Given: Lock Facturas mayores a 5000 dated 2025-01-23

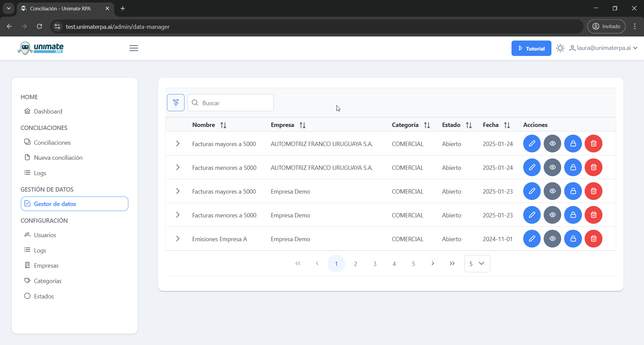Looking at the screenshot, I should coord(573,191).
